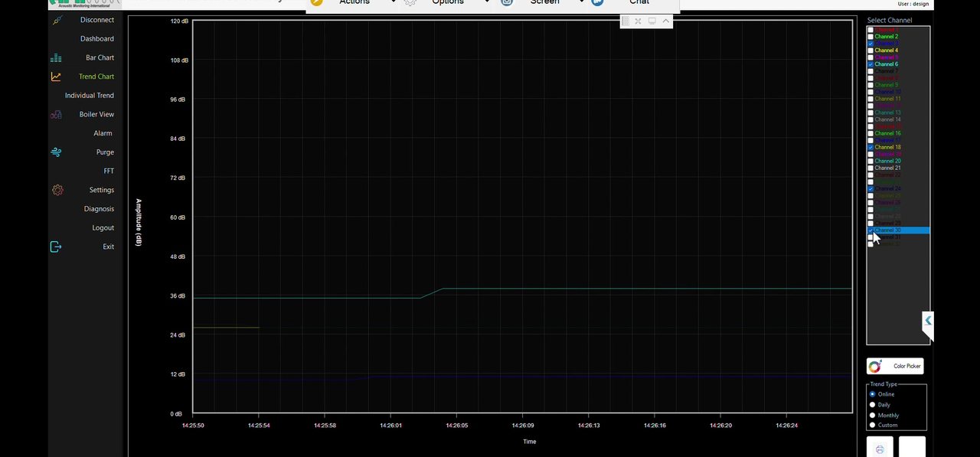Uncheck the Channel 18 checkbox

871,147
